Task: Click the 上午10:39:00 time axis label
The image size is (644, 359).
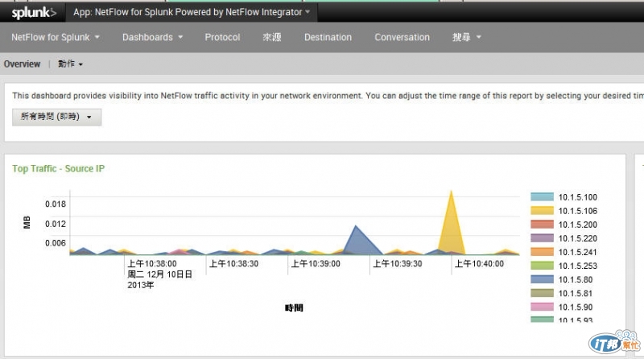Action: click(x=316, y=264)
